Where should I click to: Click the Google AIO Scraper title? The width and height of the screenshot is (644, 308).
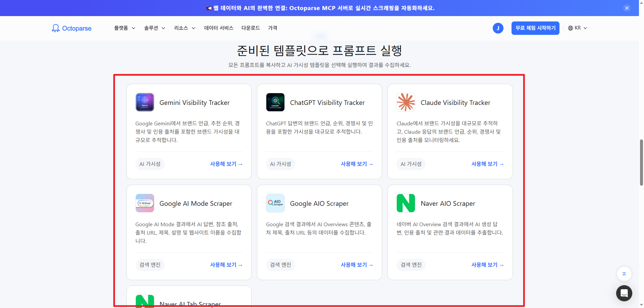(x=319, y=203)
